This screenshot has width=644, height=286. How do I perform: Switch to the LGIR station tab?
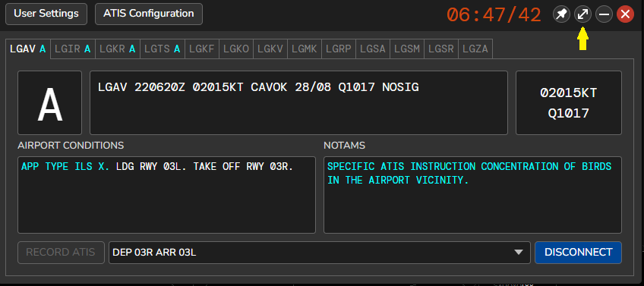tap(73, 49)
